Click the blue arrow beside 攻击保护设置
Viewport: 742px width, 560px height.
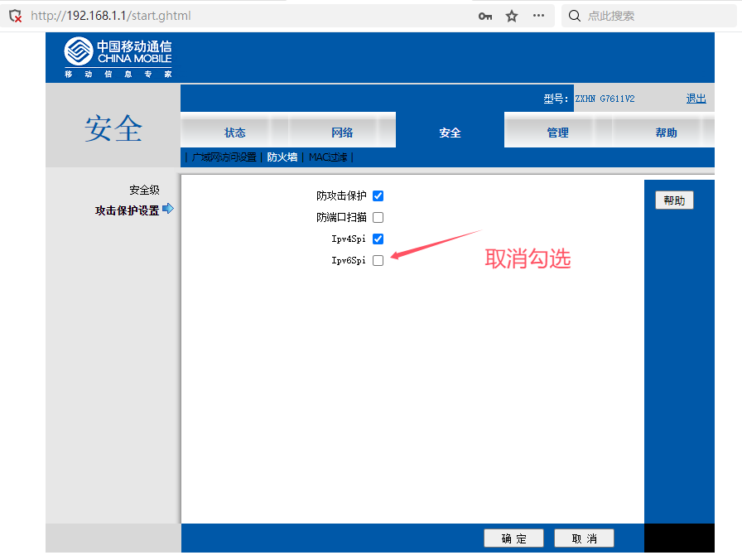pos(168,209)
